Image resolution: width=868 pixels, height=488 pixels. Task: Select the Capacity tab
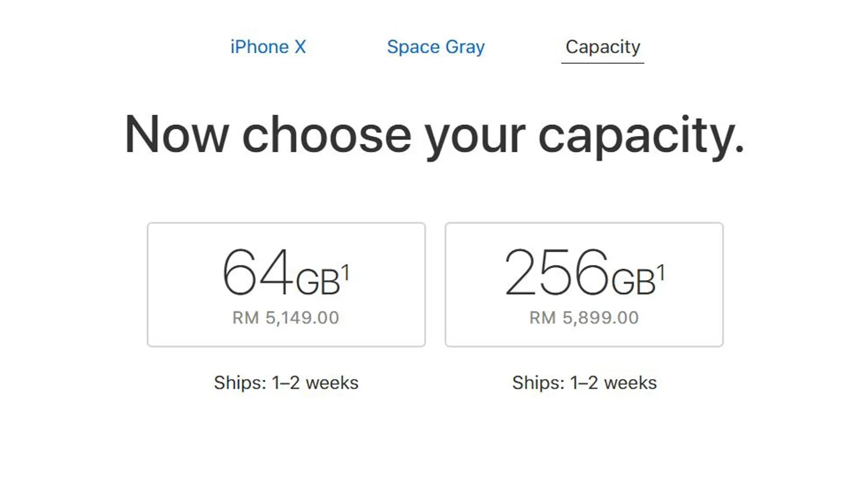point(602,47)
